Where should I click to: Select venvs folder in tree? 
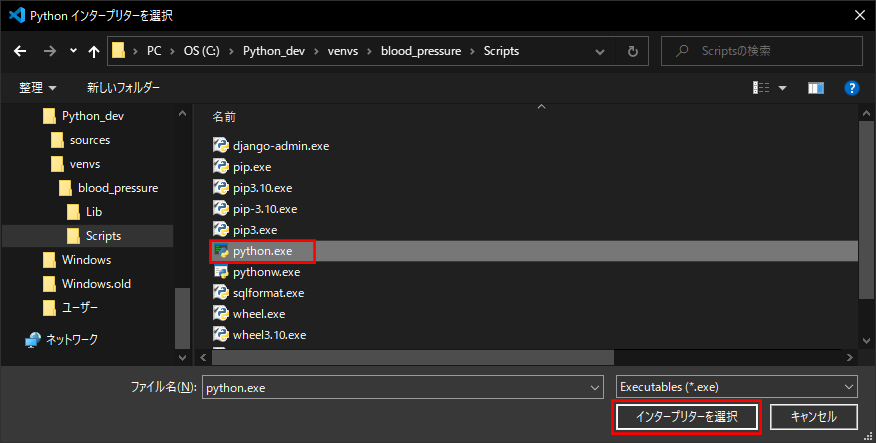click(x=85, y=164)
